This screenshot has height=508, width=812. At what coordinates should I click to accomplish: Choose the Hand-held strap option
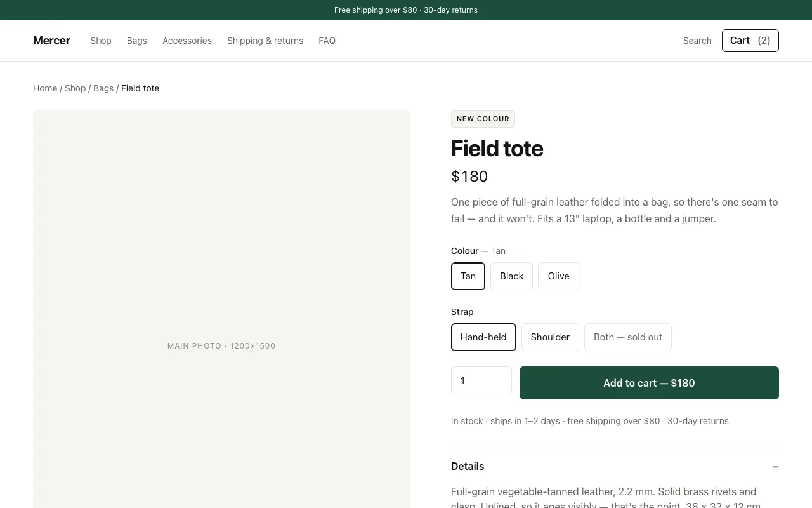point(483,337)
